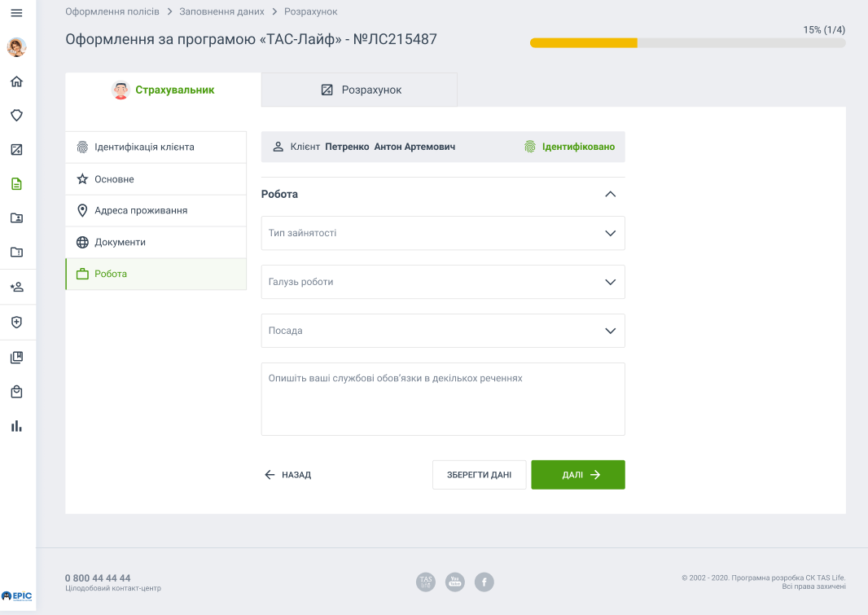Open Документи in side menu
The width and height of the screenshot is (868, 615).
point(156,242)
